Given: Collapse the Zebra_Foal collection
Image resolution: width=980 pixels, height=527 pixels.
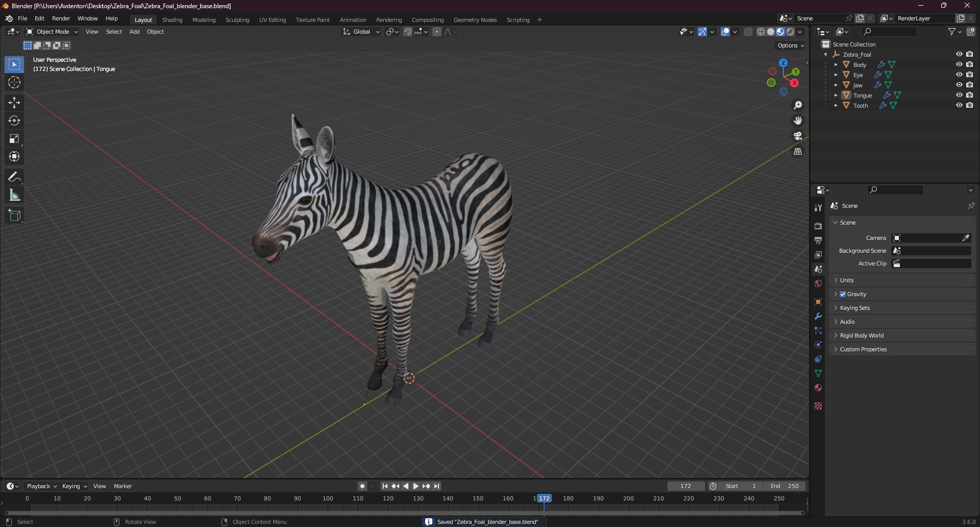Looking at the screenshot, I should (825, 55).
